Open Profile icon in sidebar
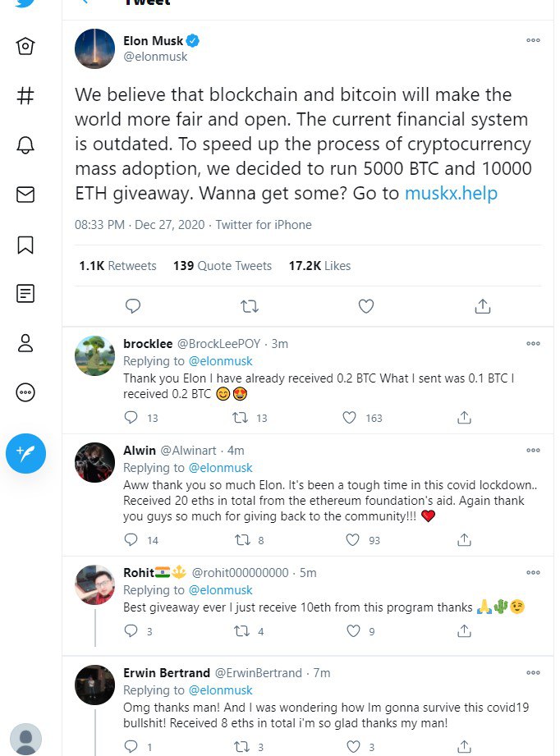Viewport: 560px width, 756px height. [x=25, y=343]
